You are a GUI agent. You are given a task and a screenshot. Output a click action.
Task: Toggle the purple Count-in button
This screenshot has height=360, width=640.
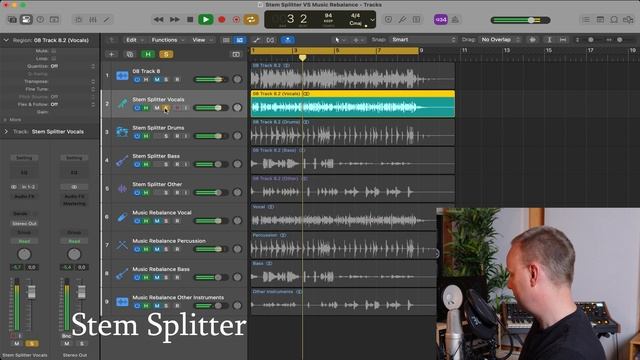pos(441,20)
